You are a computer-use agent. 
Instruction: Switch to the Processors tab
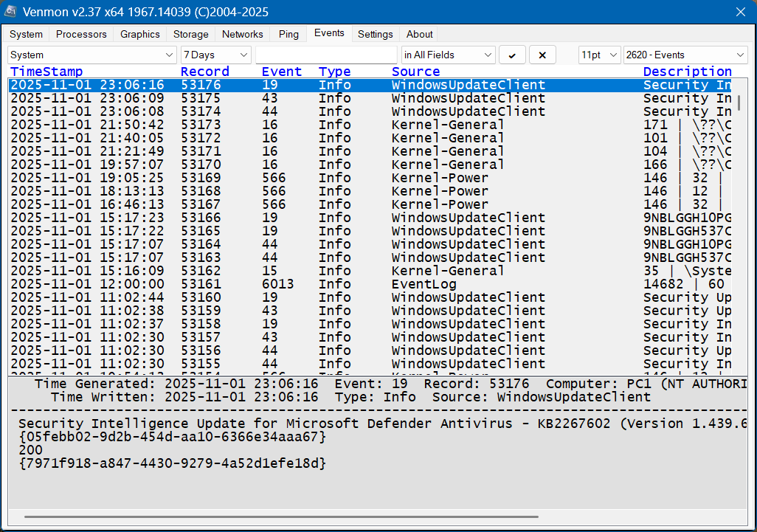[81, 34]
